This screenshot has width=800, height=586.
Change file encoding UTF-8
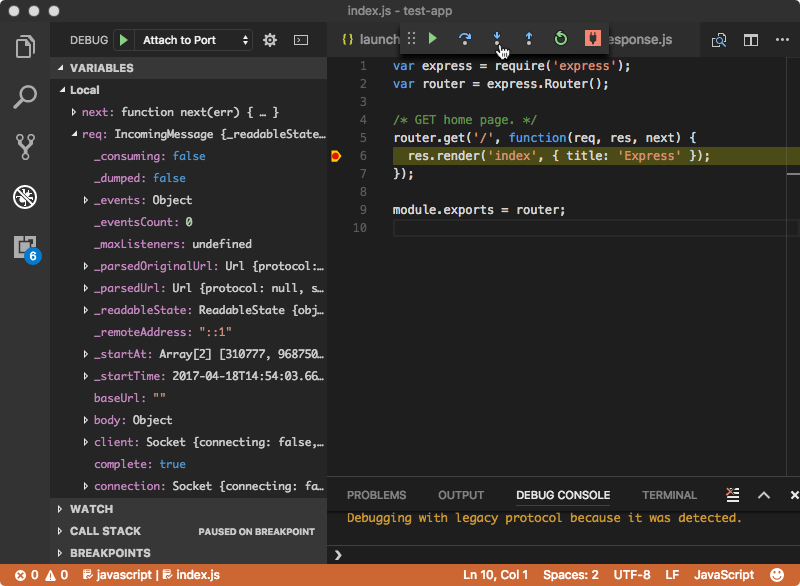pos(632,575)
